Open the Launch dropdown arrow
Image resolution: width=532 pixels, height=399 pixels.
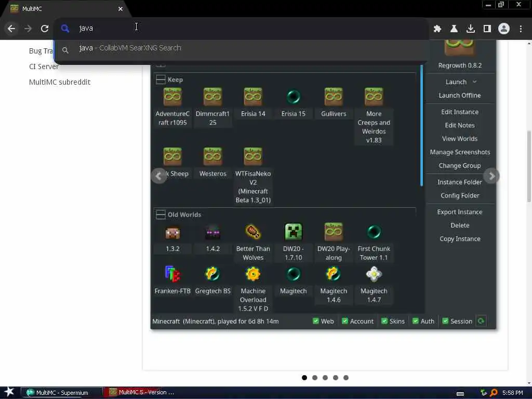coord(475,82)
